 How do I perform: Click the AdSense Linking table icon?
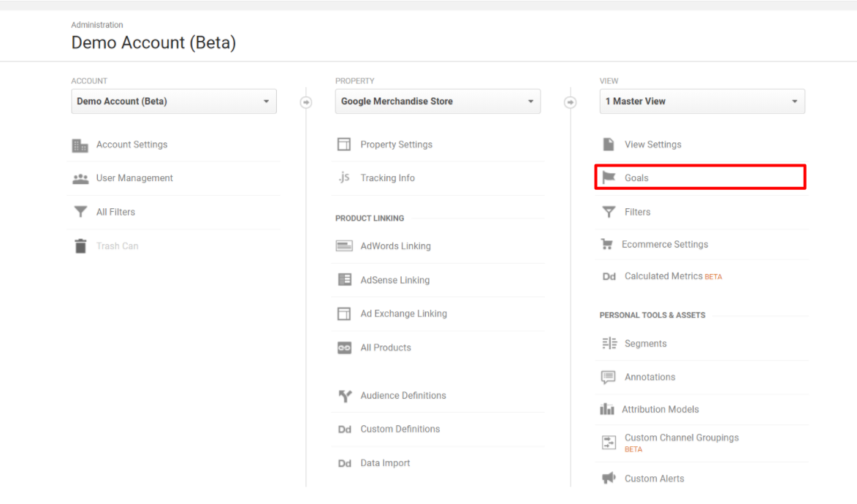344,280
